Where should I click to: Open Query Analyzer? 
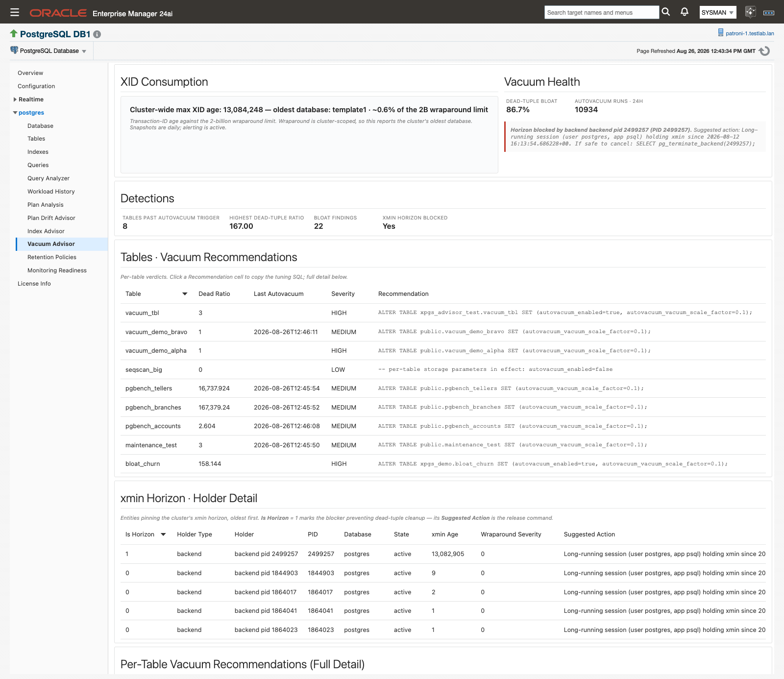point(49,178)
